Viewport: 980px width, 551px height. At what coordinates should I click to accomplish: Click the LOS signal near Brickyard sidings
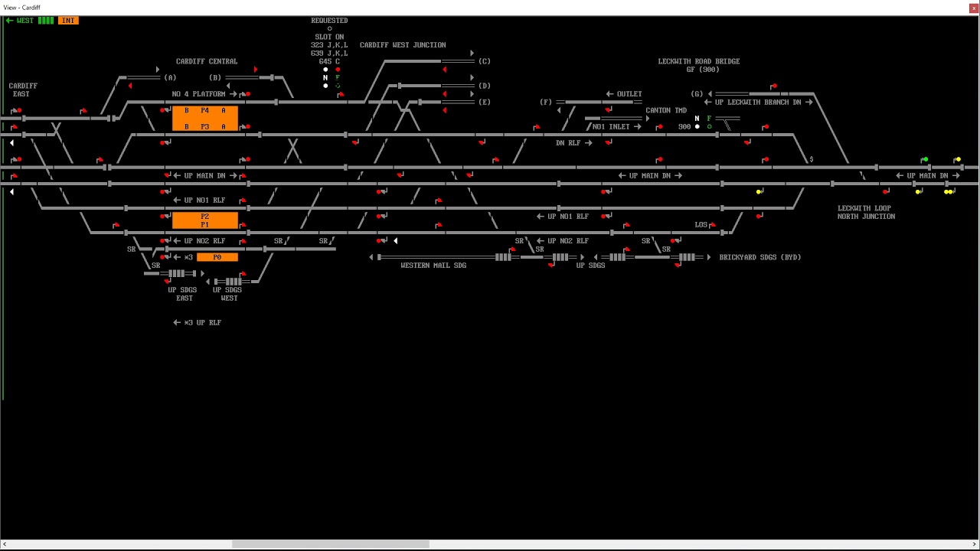click(x=713, y=225)
